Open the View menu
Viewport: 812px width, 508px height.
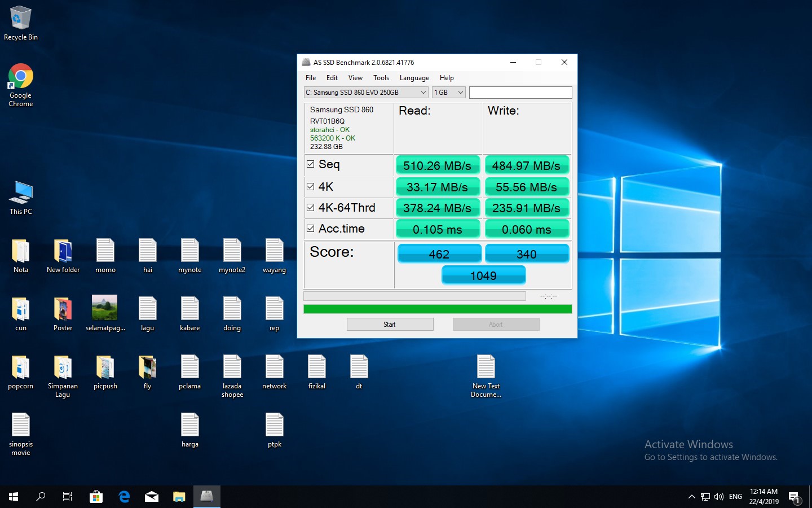click(x=355, y=78)
